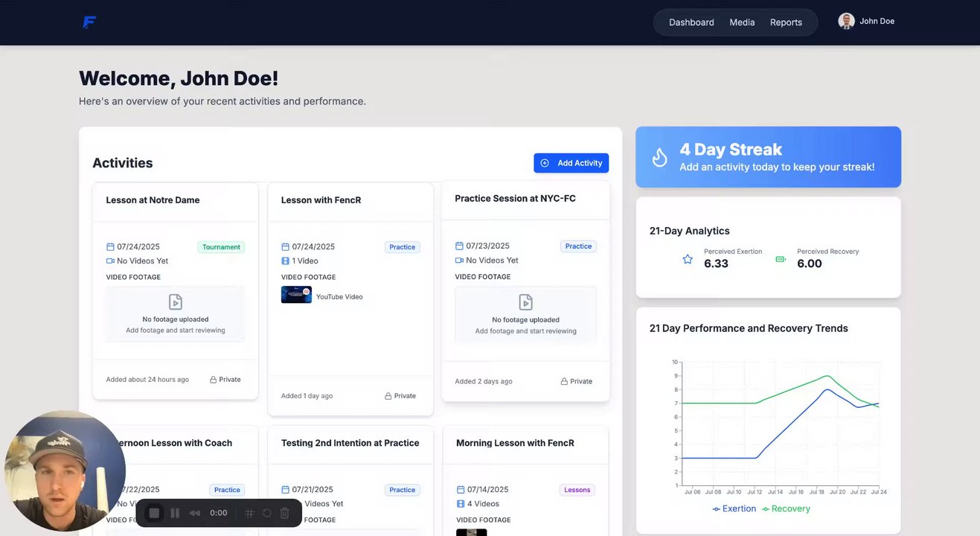Click the Lessons tag on Morning Lesson
This screenshot has width=980, height=536.
pyautogui.click(x=577, y=490)
